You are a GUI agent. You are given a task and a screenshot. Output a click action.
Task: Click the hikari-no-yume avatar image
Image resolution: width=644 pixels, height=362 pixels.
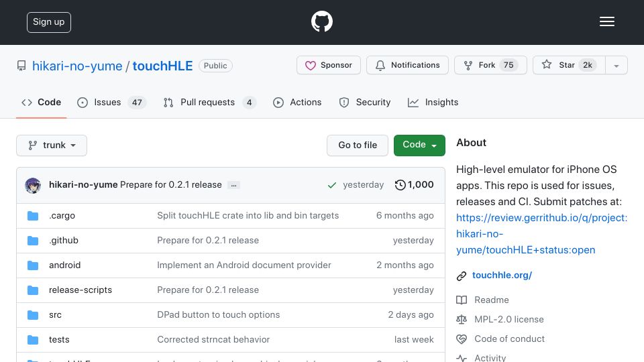[33, 185]
